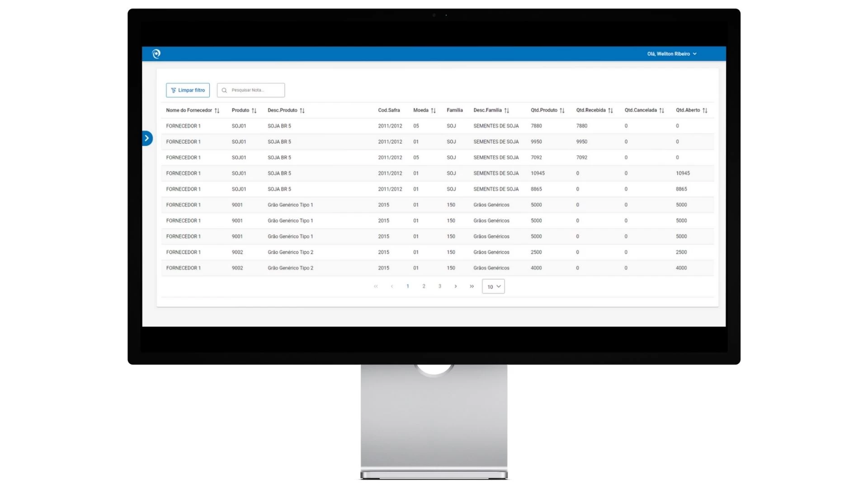
Task: Sort by Desc.Familia column arrows
Action: (506, 111)
